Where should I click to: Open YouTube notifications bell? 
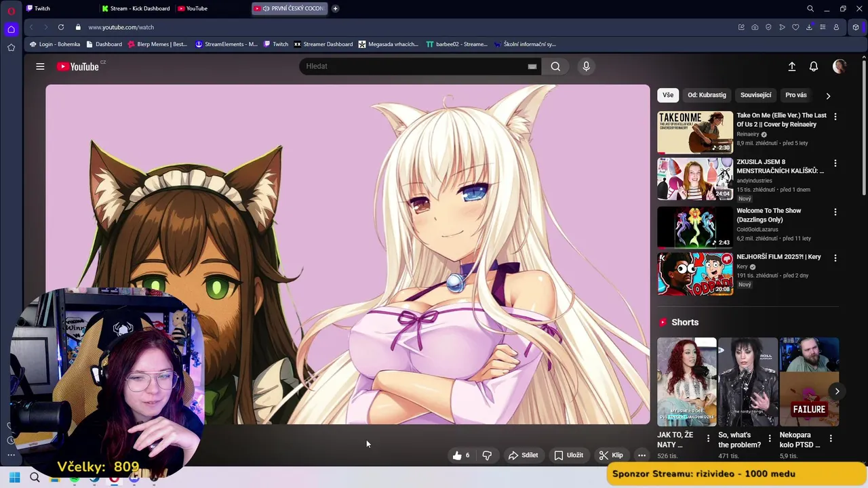[814, 66]
